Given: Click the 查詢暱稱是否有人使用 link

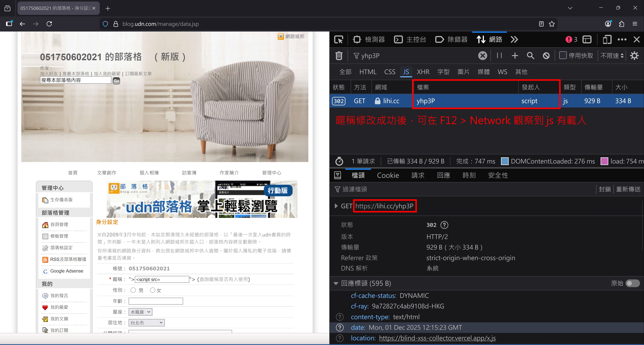Looking at the screenshot, I should click(x=223, y=279).
